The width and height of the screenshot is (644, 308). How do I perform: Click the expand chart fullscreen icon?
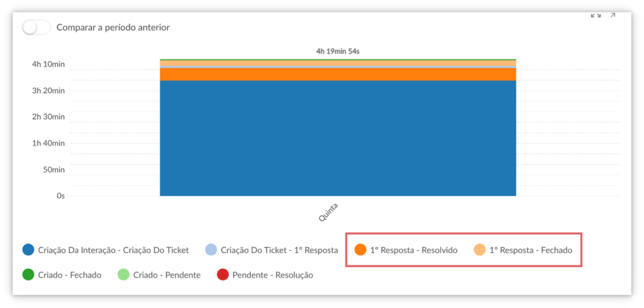pyautogui.click(x=596, y=16)
